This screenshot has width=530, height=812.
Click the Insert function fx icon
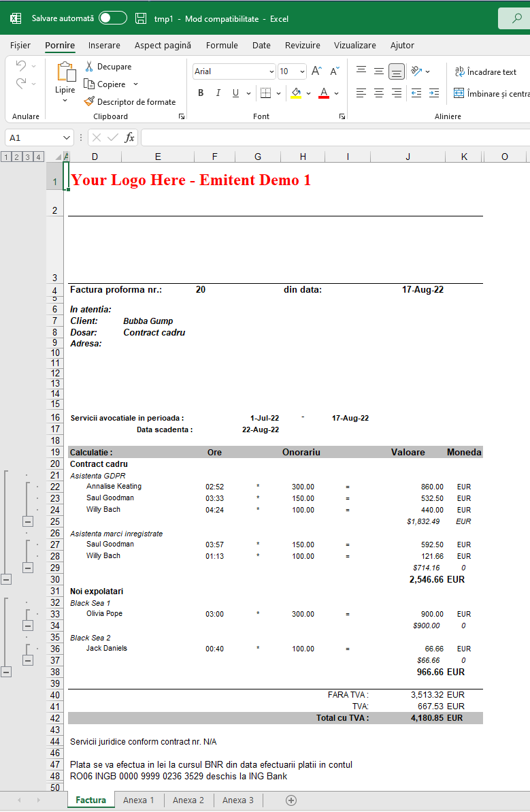pos(129,137)
